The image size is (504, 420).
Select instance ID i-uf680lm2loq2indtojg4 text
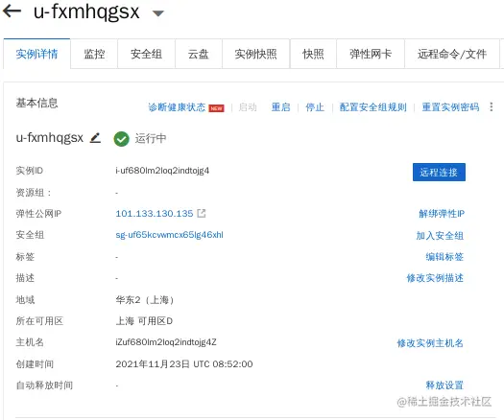click(x=162, y=171)
